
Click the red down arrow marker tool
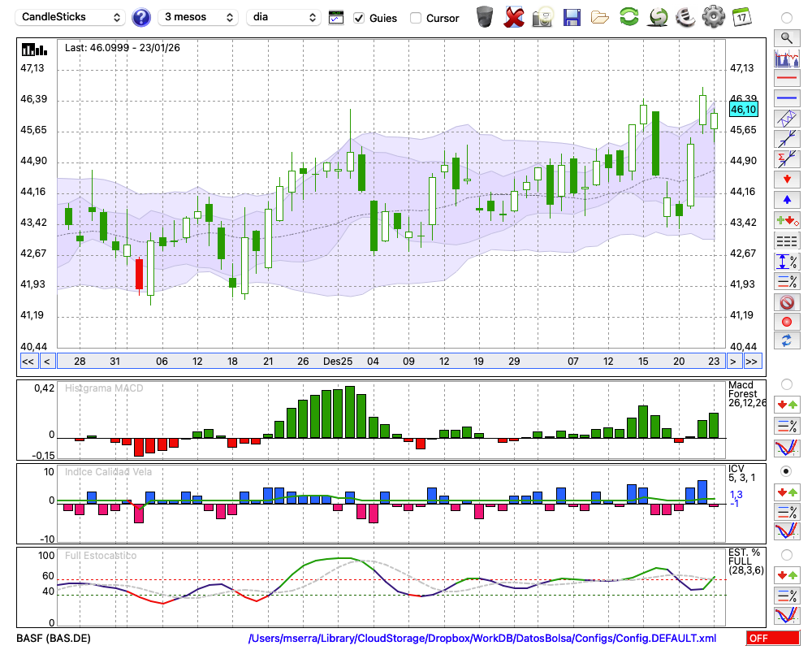point(786,179)
